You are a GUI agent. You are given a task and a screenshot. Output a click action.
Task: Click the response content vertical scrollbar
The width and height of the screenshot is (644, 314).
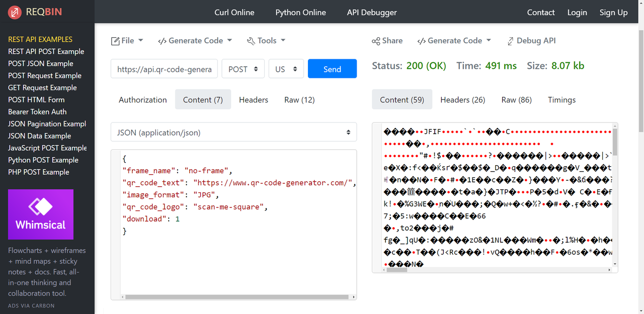(615, 141)
